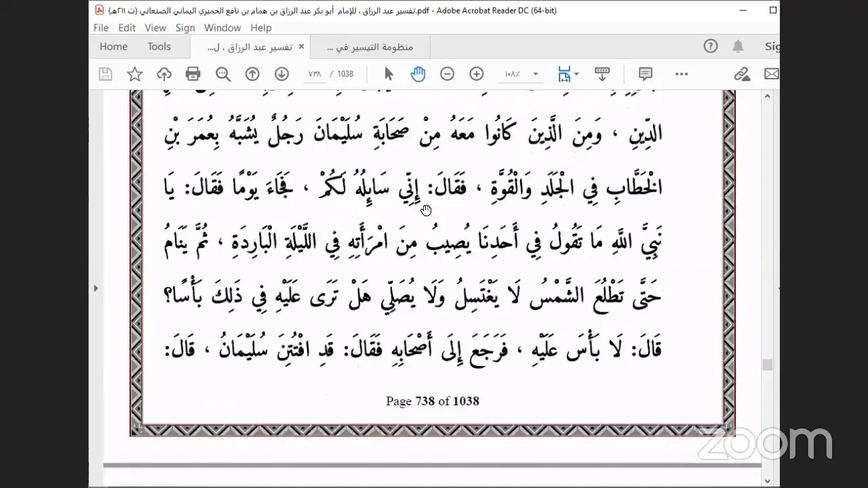Image resolution: width=868 pixels, height=488 pixels.
Task: Bookmark this file with the star icon
Action: point(135,74)
